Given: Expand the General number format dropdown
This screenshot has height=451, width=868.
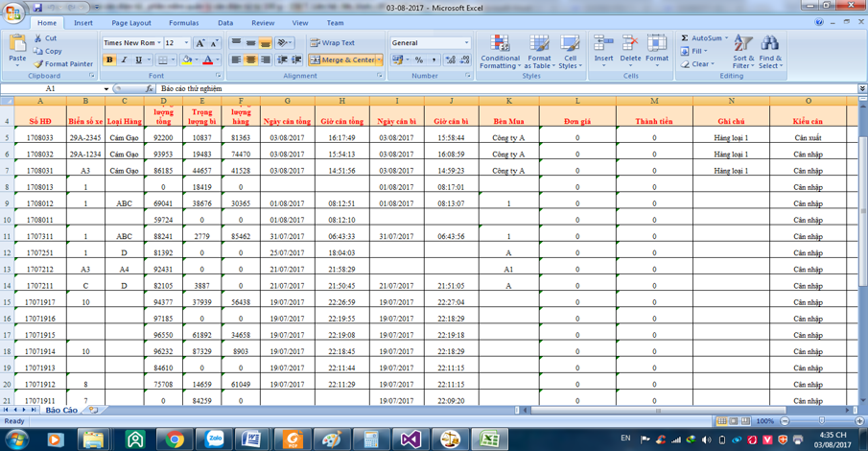Looking at the screenshot, I should [467, 43].
